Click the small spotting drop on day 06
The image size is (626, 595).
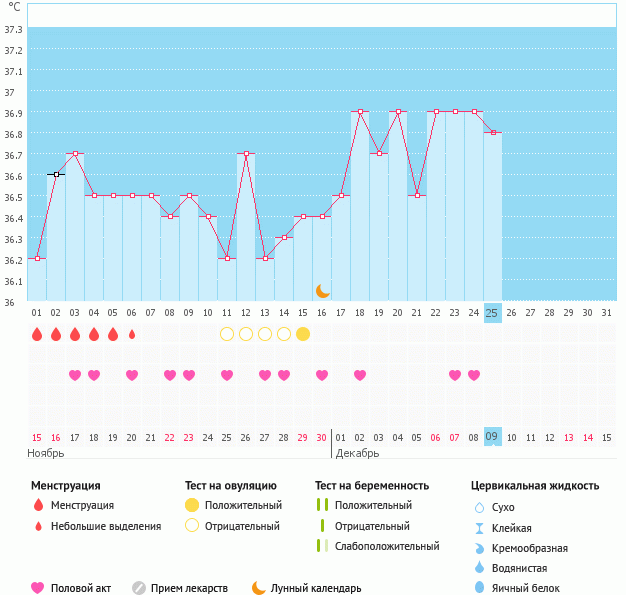tap(132, 334)
